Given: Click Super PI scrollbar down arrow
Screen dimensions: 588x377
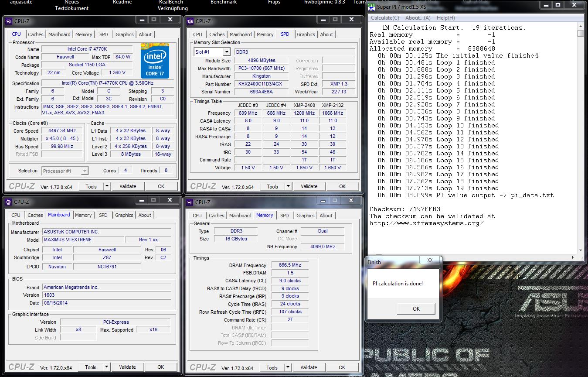Looking at the screenshot, I should [580, 250].
